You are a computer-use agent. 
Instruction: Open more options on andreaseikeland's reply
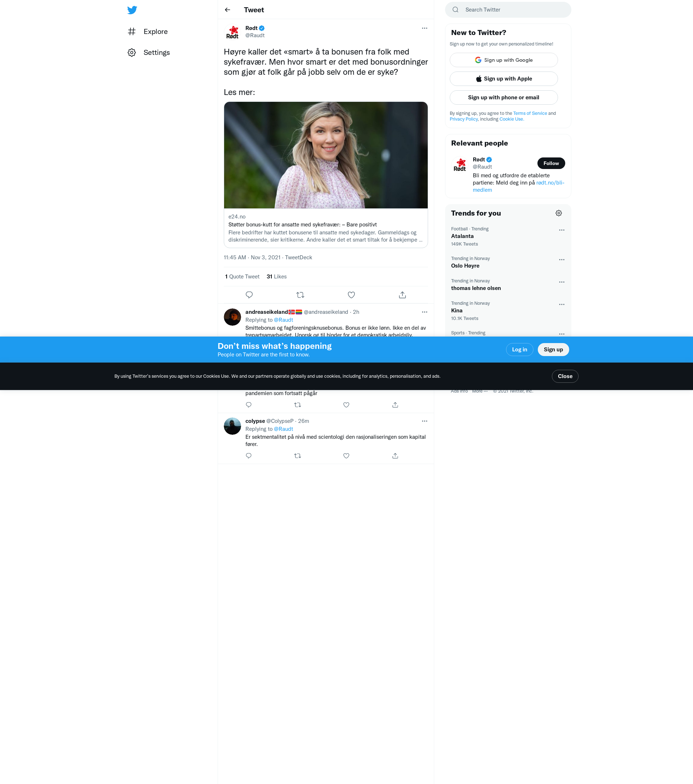(x=424, y=312)
